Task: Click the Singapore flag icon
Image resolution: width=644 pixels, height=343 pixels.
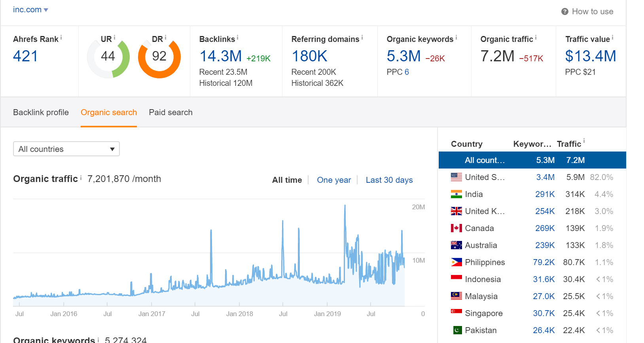Action: tap(456, 313)
